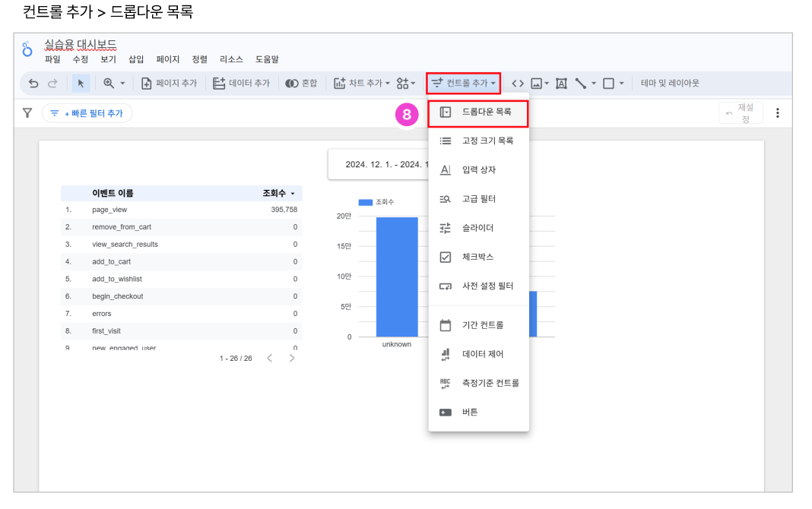
Task: Select 데이터 제어 option
Action: click(478, 354)
